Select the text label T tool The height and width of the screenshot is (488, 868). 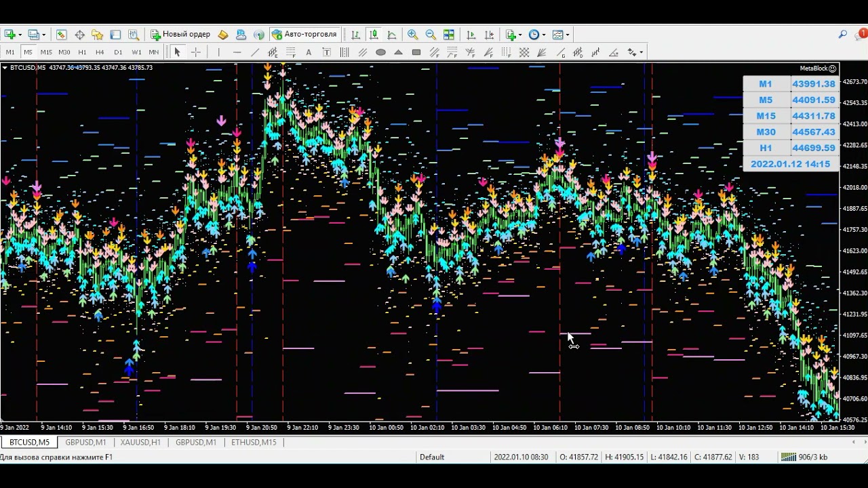tap(326, 52)
